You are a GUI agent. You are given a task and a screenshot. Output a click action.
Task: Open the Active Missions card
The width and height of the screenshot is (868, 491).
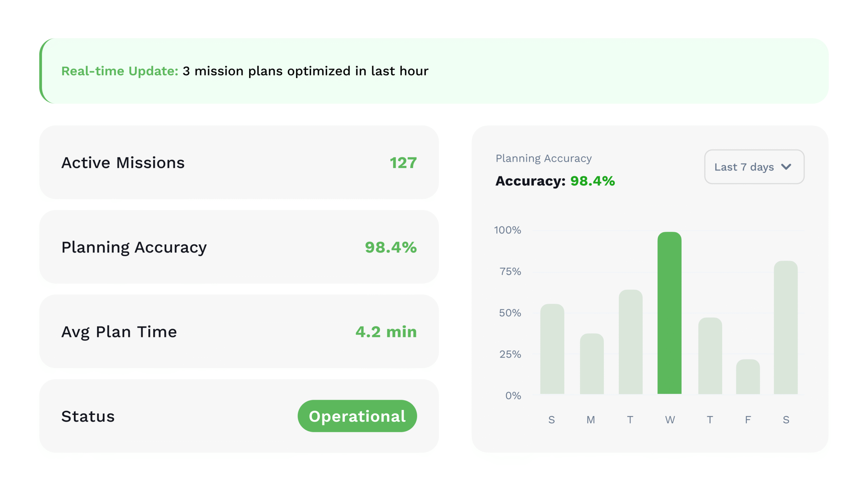pyautogui.click(x=239, y=162)
